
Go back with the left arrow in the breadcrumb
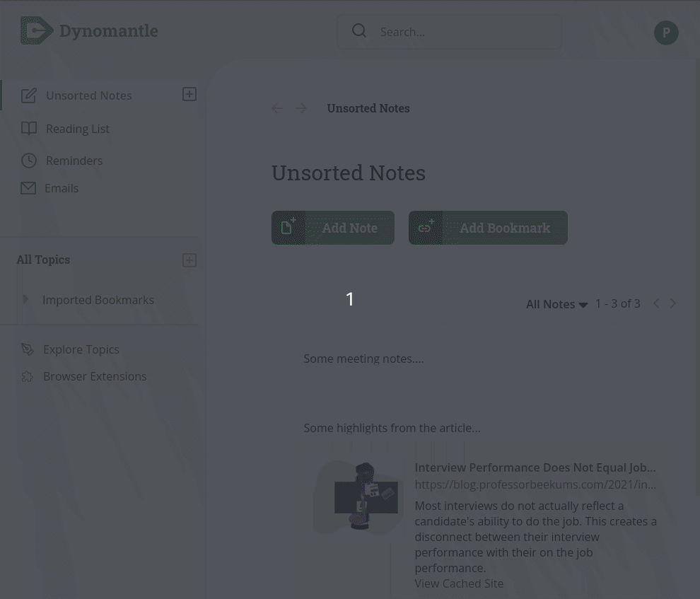click(x=277, y=108)
